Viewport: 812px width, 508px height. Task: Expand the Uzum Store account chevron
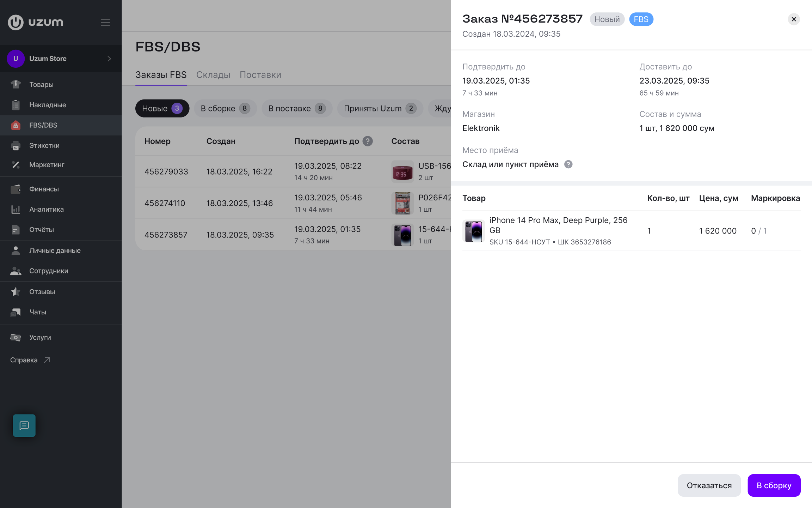[x=109, y=59]
